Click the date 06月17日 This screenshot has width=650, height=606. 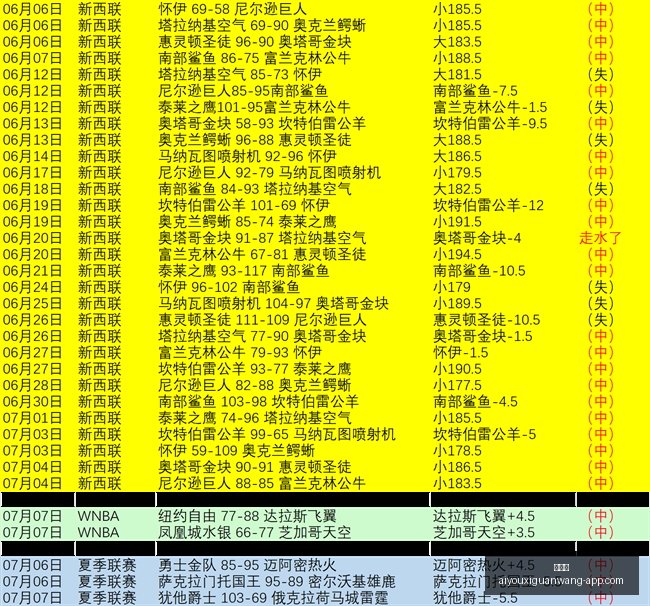[32, 172]
